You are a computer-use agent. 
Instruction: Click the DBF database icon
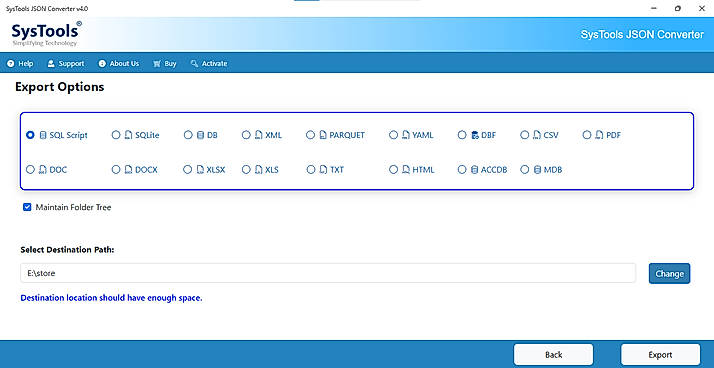tap(474, 135)
